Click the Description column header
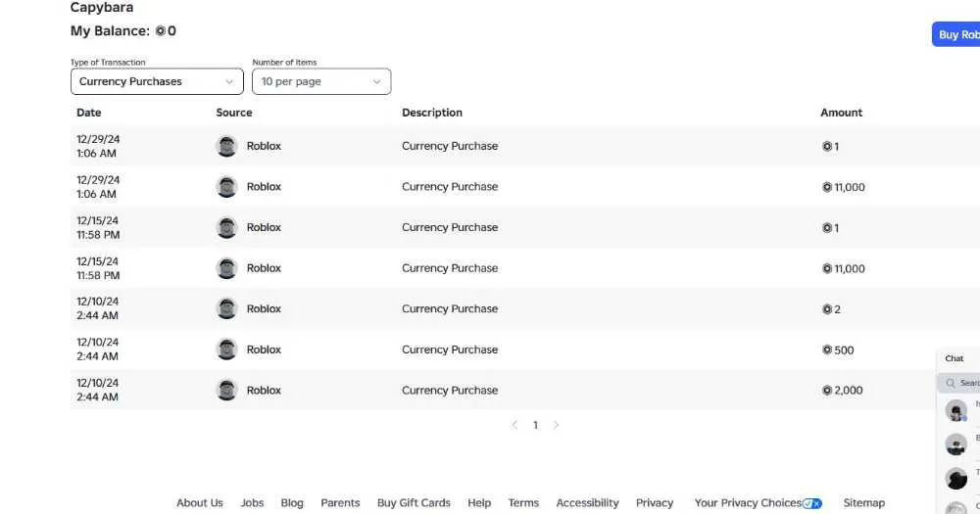 coord(432,113)
